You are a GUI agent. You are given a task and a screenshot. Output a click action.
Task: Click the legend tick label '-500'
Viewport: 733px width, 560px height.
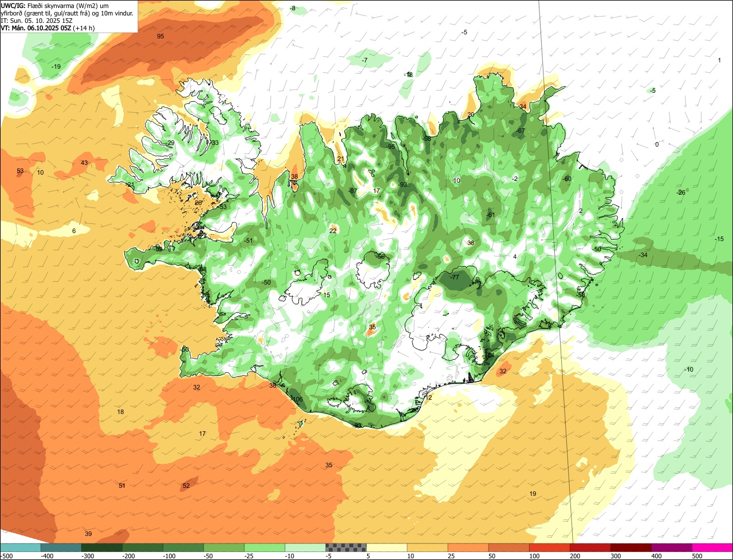[7, 556]
